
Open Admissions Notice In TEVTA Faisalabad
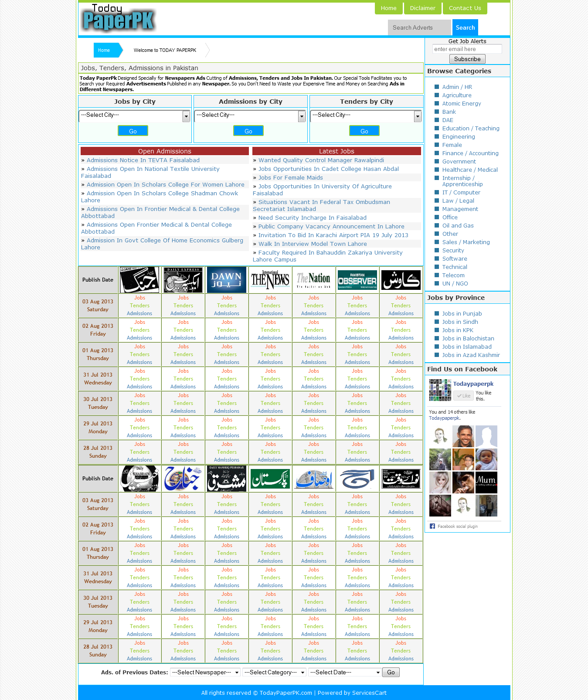coord(143,160)
